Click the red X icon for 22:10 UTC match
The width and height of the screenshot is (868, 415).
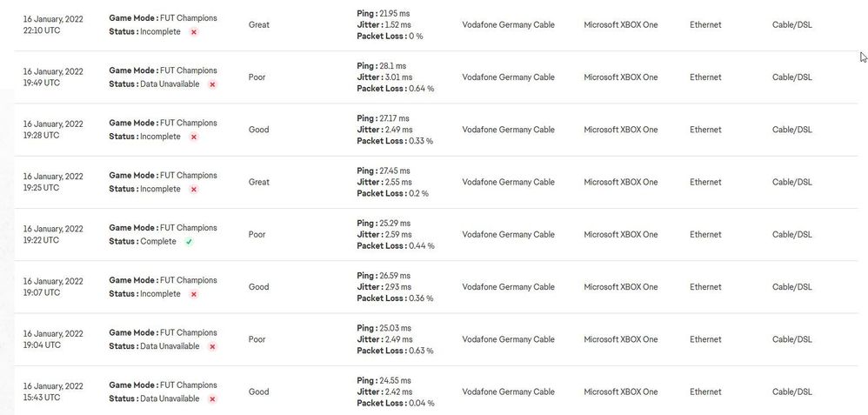click(194, 32)
